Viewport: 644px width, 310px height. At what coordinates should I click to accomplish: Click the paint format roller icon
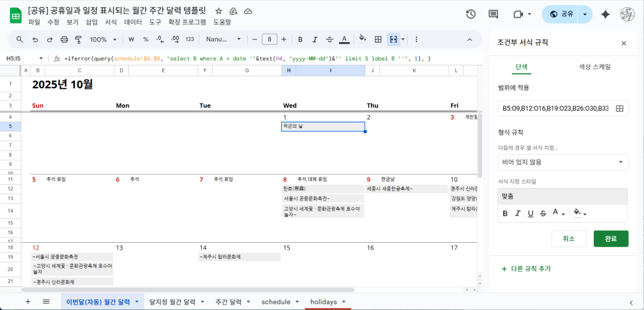79,40
